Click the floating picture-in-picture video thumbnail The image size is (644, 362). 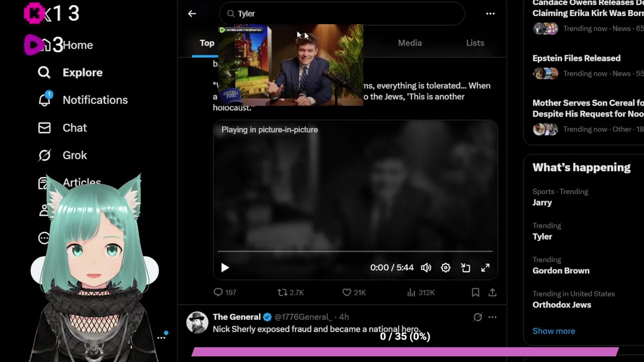(291, 65)
